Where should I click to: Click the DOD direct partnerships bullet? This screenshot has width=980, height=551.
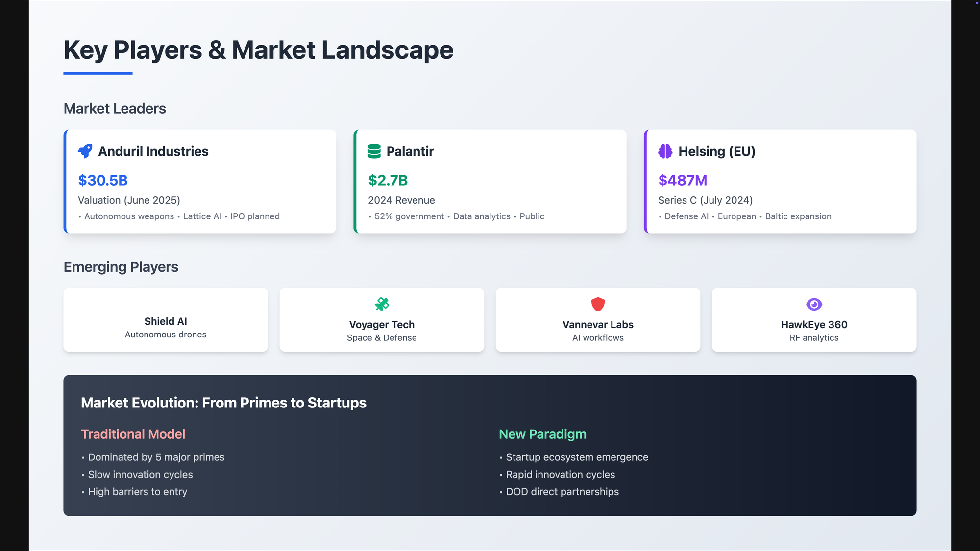coord(562,491)
